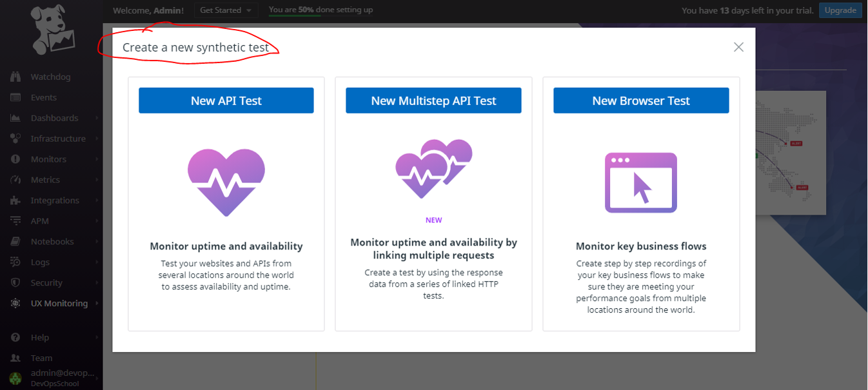
Task: Click the Monitors alert icon
Action: (x=16, y=159)
